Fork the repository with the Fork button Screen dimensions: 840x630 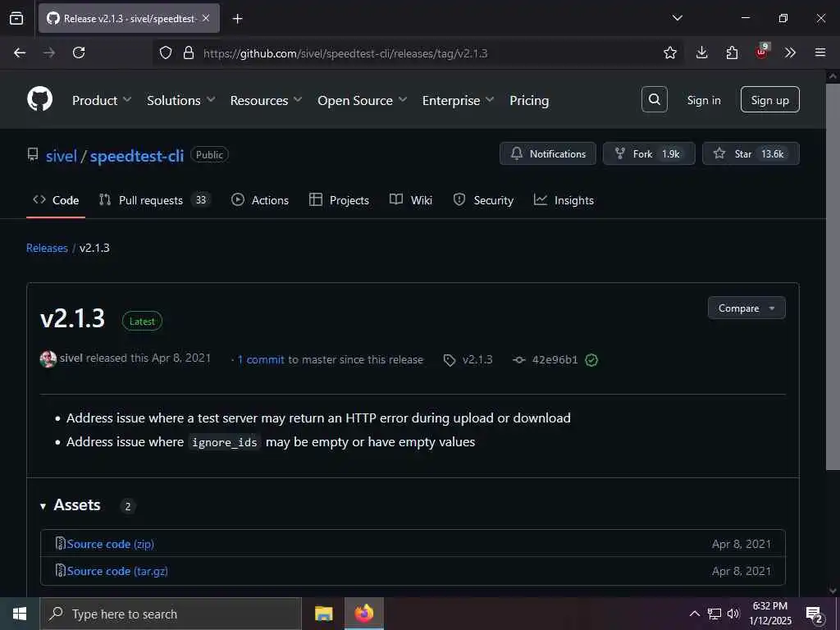649,153
